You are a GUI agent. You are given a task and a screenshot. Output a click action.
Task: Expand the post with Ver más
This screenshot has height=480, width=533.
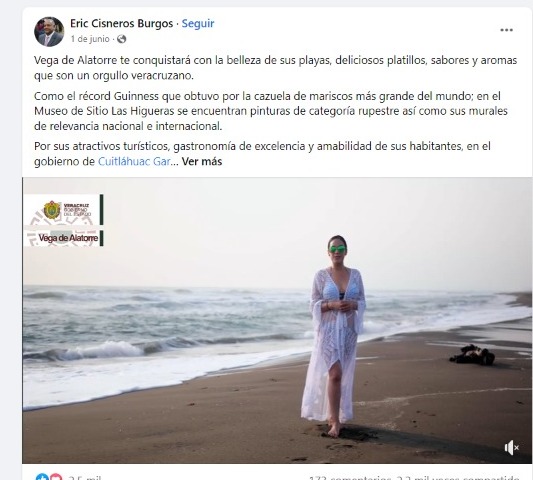click(202, 161)
